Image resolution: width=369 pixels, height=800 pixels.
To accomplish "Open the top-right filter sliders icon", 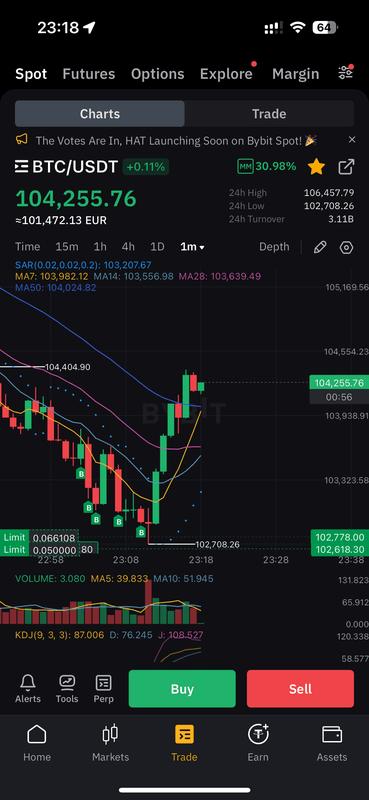I will click(x=346, y=72).
